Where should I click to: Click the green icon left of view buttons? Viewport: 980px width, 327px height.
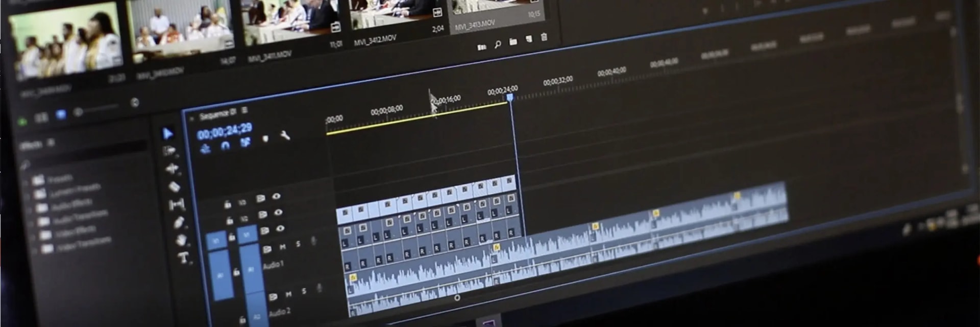(x=22, y=121)
